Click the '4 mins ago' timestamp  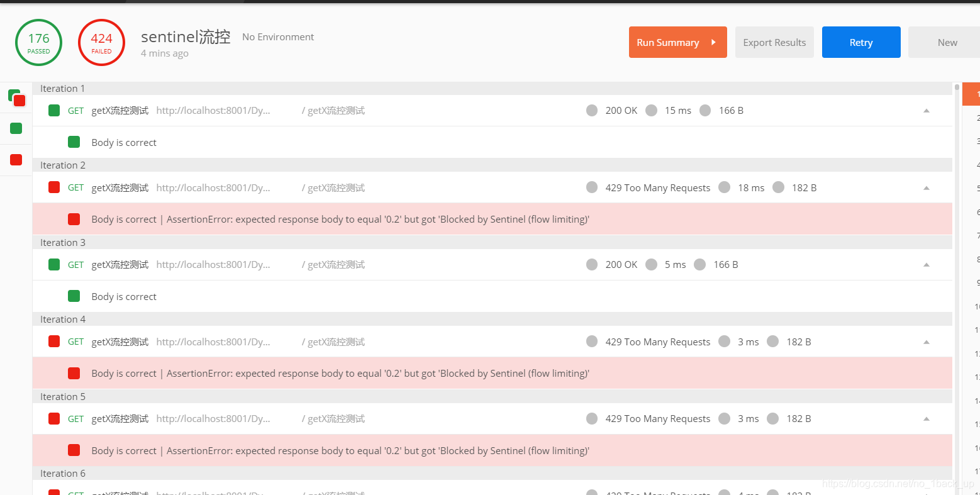[165, 53]
